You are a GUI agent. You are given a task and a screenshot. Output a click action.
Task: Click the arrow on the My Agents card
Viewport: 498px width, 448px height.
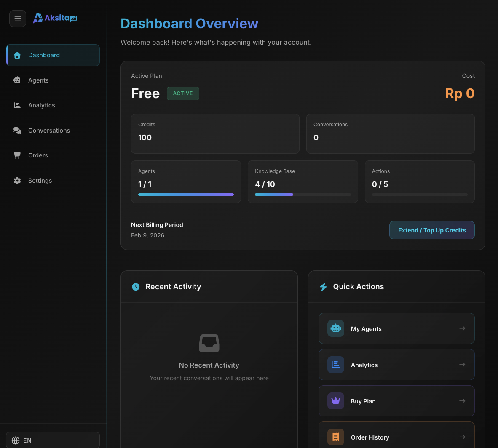(462, 328)
